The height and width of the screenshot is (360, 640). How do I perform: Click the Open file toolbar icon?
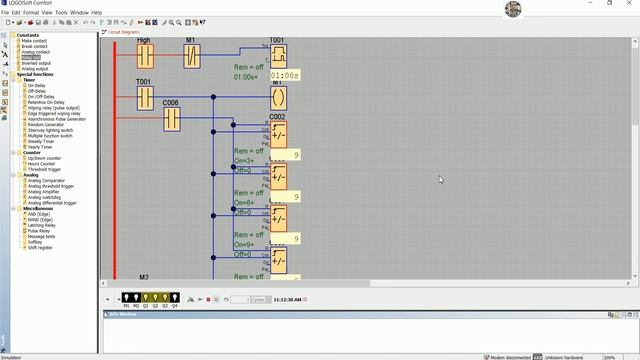coord(19,22)
